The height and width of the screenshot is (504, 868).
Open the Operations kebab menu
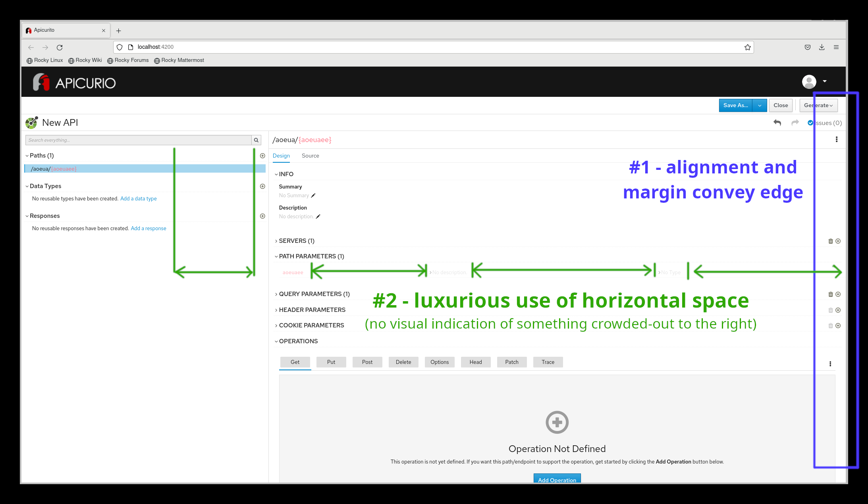[x=830, y=363]
